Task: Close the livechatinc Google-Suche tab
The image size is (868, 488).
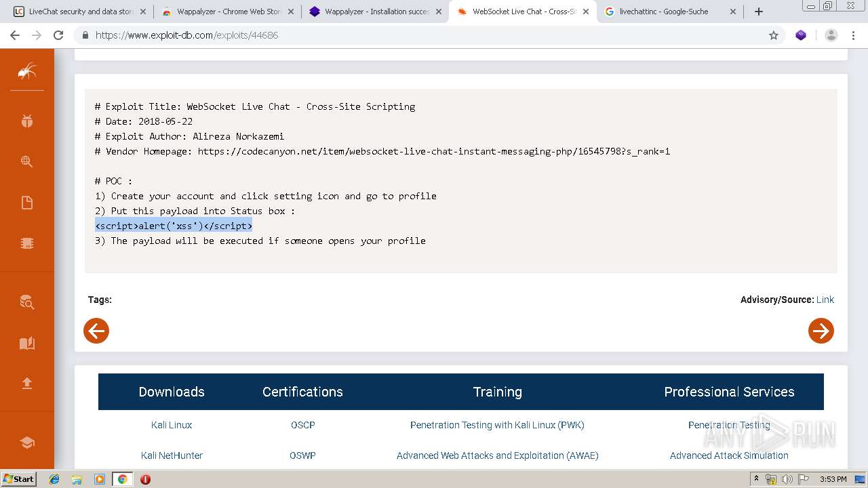Action: pyautogui.click(x=733, y=12)
